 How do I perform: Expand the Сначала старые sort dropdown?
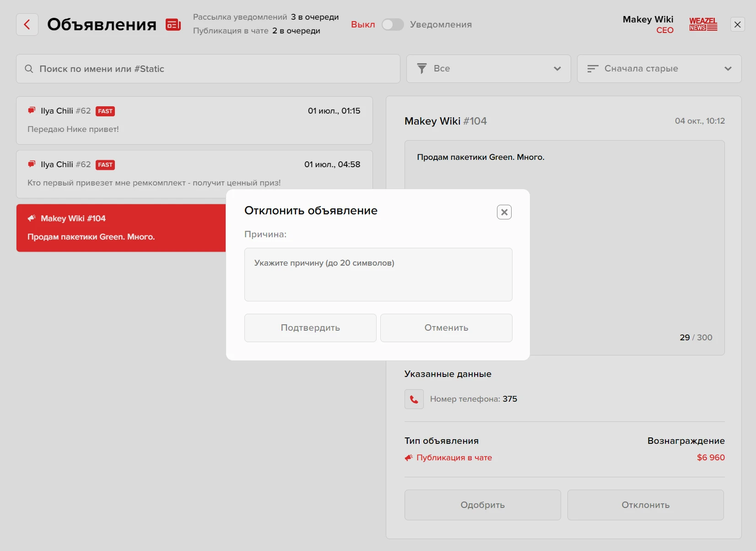659,69
